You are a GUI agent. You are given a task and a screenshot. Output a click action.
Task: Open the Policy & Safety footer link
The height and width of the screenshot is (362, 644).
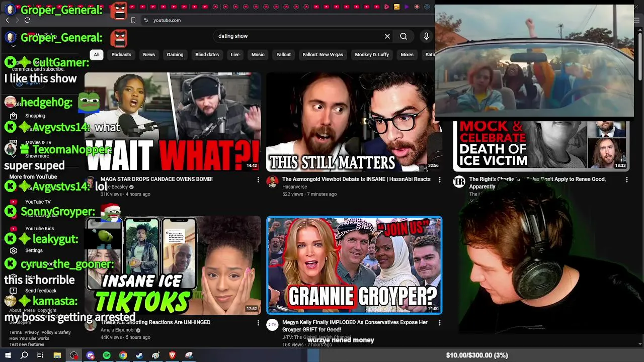pos(56,332)
